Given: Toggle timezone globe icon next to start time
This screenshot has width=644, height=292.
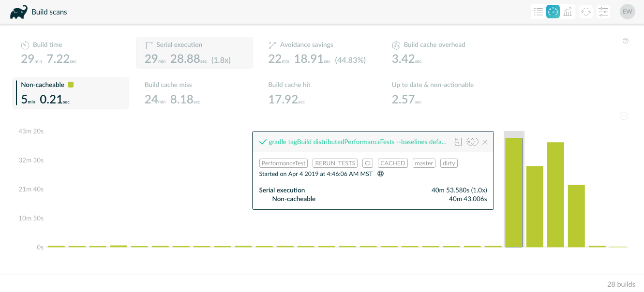Looking at the screenshot, I should tap(380, 174).
